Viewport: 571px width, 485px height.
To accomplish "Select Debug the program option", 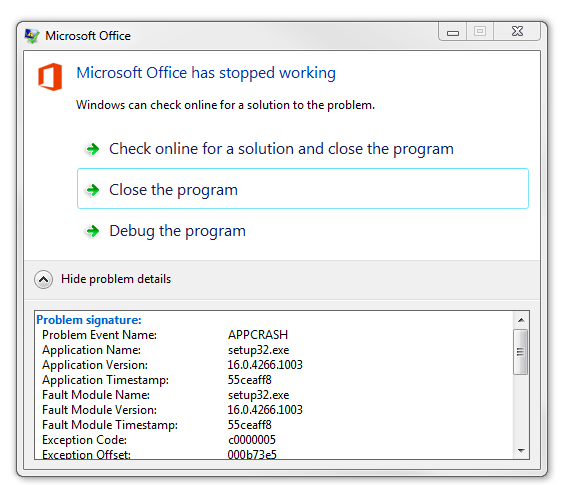I will pos(303,231).
